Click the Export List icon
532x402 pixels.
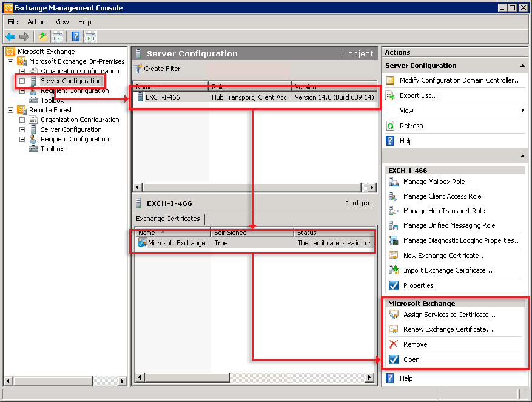pos(391,95)
